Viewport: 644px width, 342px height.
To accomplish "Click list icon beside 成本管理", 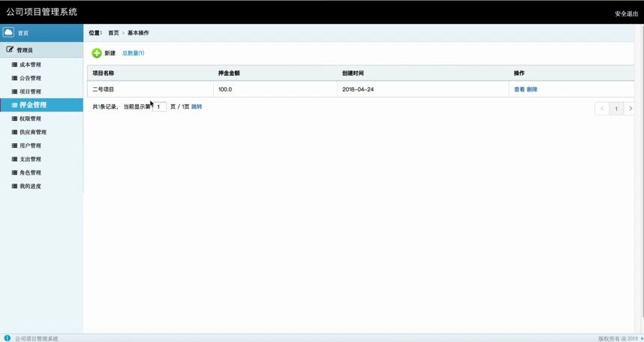I will pyautogui.click(x=14, y=64).
